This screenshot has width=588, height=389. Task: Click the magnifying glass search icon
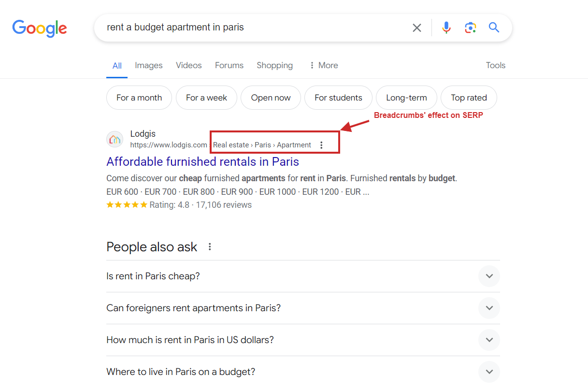pyautogui.click(x=494, y=28)
